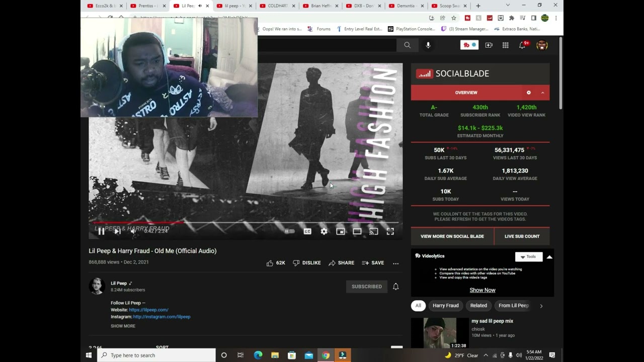
Task: Click the notification bell beside SUBSCRIBED
Action: click(395, 287)
